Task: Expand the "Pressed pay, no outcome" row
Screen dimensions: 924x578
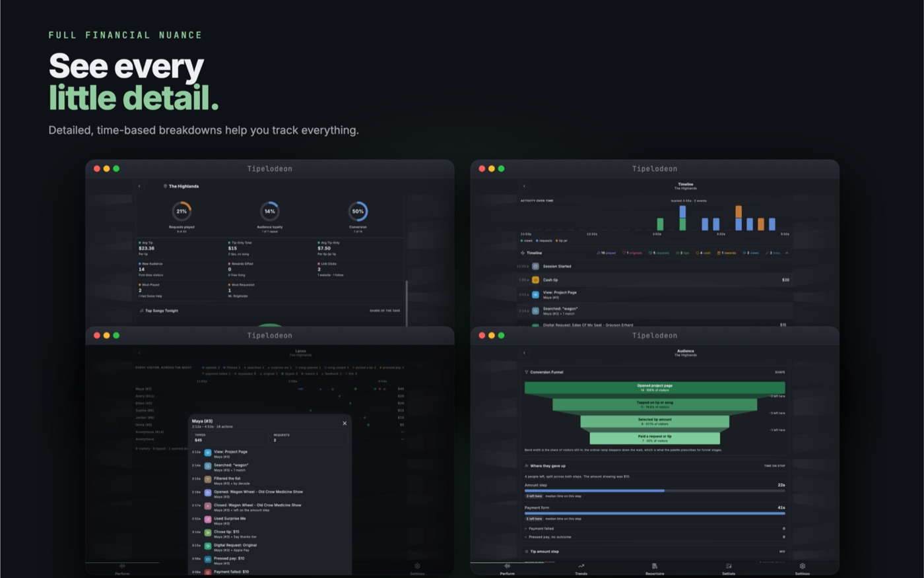Action: [655, 537]
